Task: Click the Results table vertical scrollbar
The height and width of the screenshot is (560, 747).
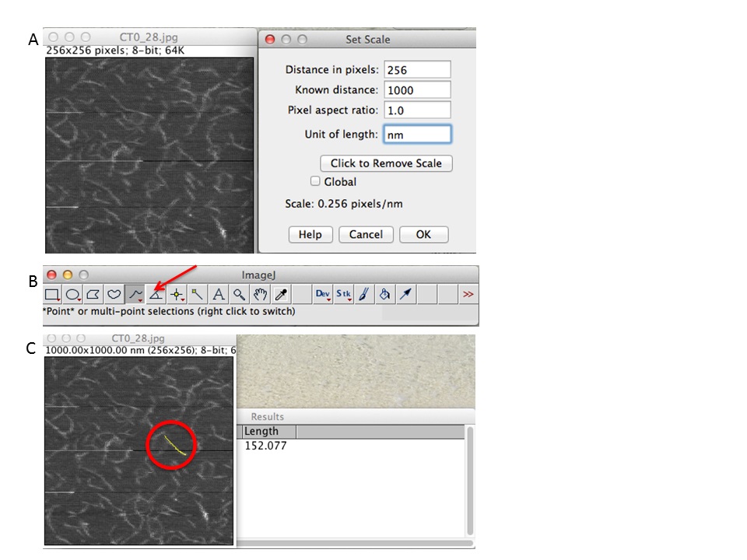Action: [470, 481]
